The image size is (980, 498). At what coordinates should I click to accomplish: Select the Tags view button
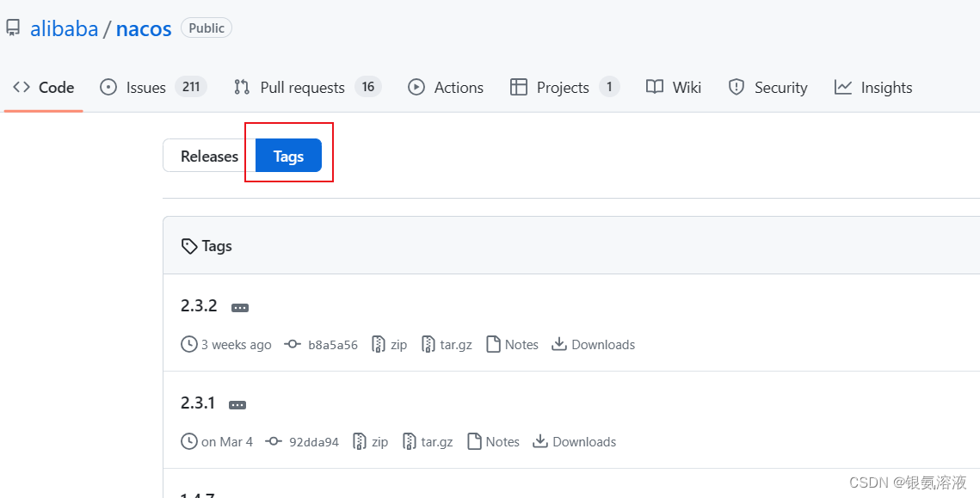[289, 156]
